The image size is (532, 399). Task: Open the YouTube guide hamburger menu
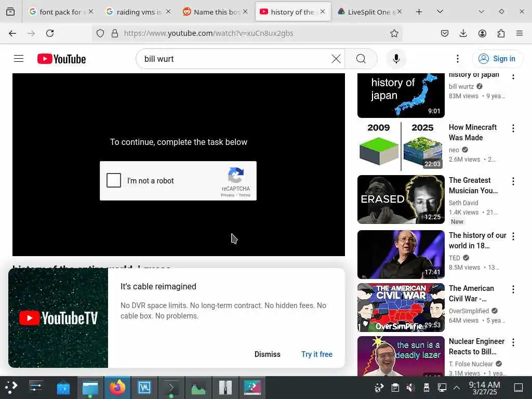point(19,59)
